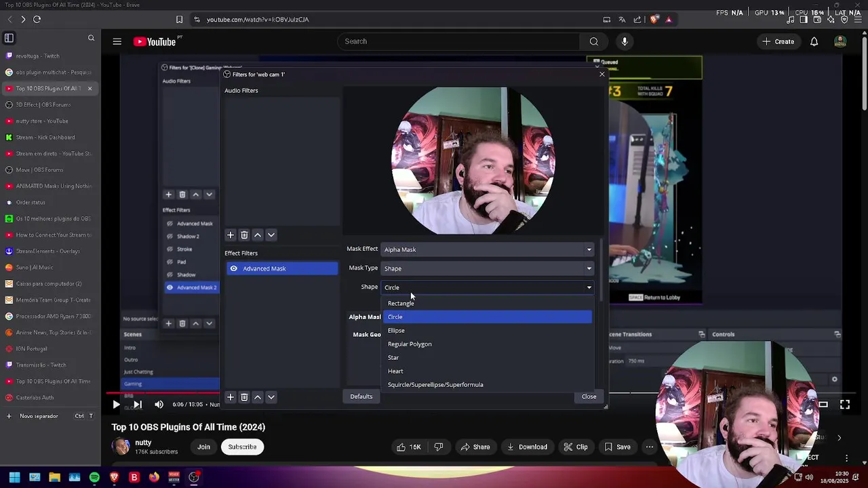Choose Squircle/Superellipse/Superformula shape option
Viewport: 868px width, 488px height.
click(x=488, y=385)
